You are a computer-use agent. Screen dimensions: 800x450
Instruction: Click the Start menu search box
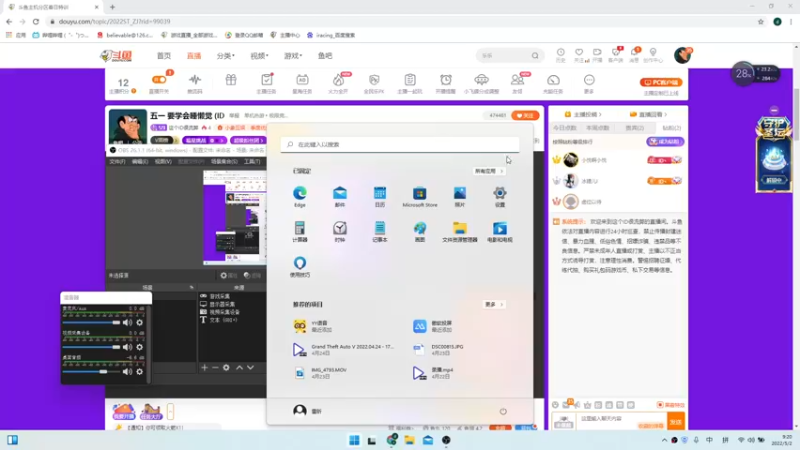pos(400,144)
